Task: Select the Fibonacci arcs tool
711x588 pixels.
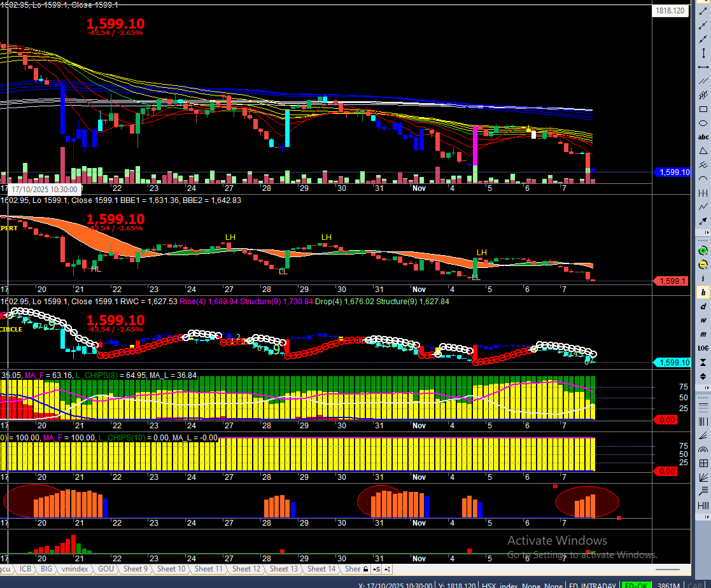Action: pos(703,449)
